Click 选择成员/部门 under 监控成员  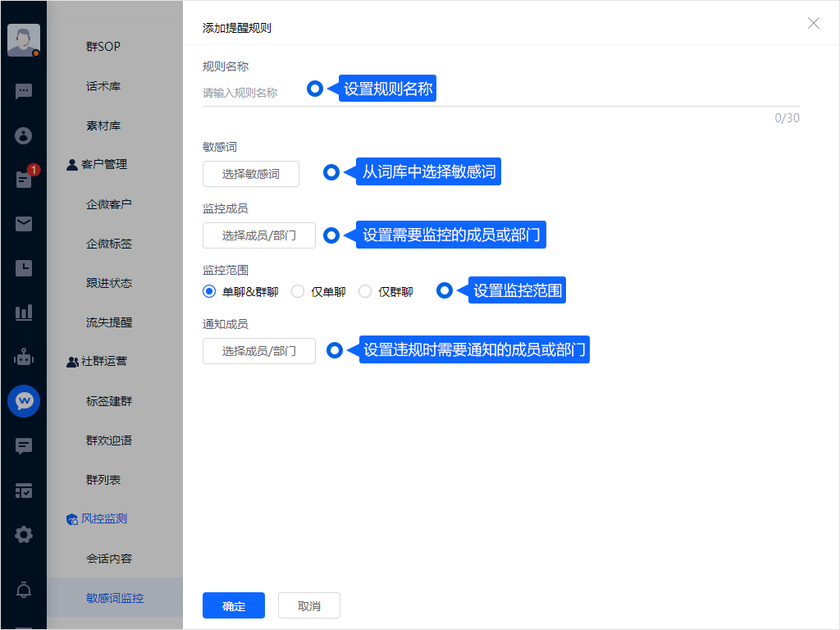(259, 235)
